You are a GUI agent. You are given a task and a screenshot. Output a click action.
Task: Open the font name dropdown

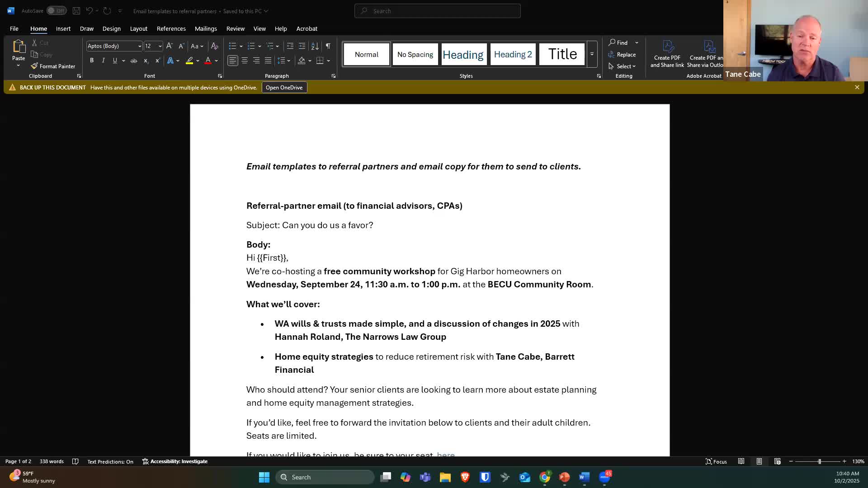point(140,46)
